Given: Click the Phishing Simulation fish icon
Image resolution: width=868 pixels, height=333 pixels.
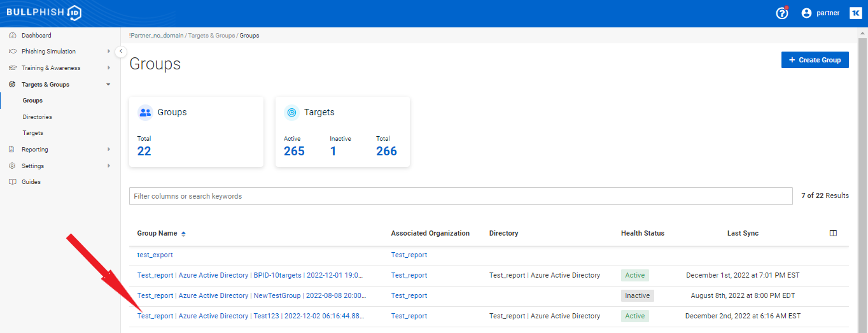Looking at the screenshot, I should 12,52.
